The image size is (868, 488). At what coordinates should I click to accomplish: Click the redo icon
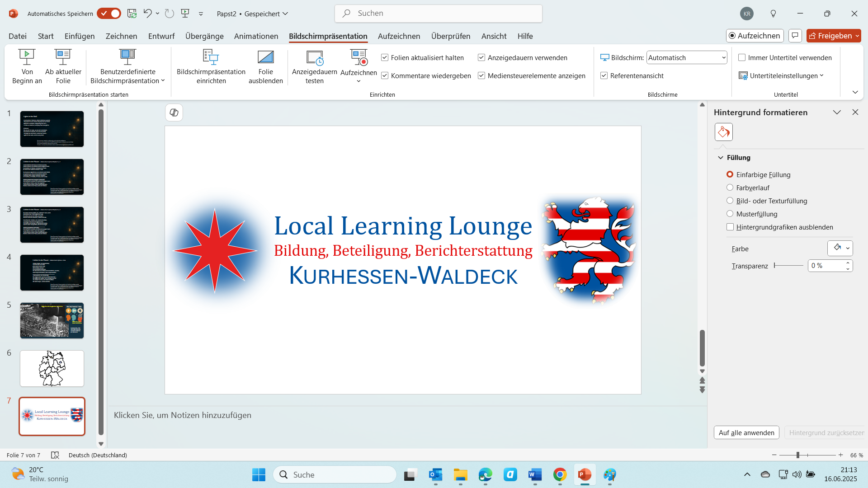[x=170, y=14]
